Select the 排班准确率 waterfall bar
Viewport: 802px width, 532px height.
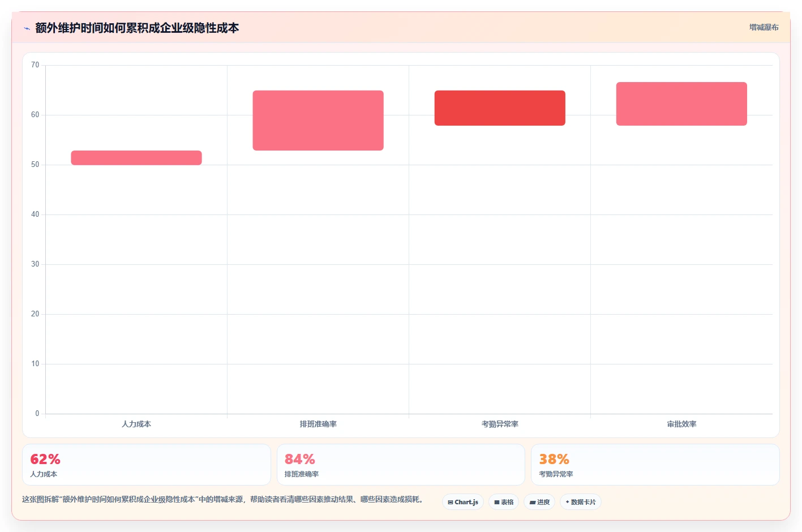coord(318,121)
